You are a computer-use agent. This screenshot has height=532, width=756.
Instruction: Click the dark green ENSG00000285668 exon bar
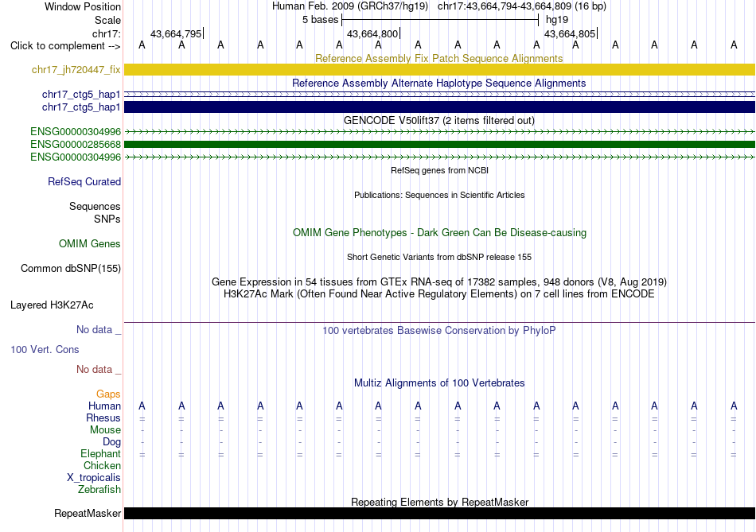point(439,144)
